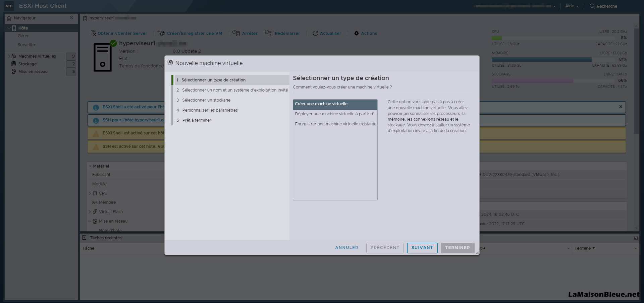Open Mise en réseau navigator icon
The width and height of the screenshot is (644, 303).
14,71
